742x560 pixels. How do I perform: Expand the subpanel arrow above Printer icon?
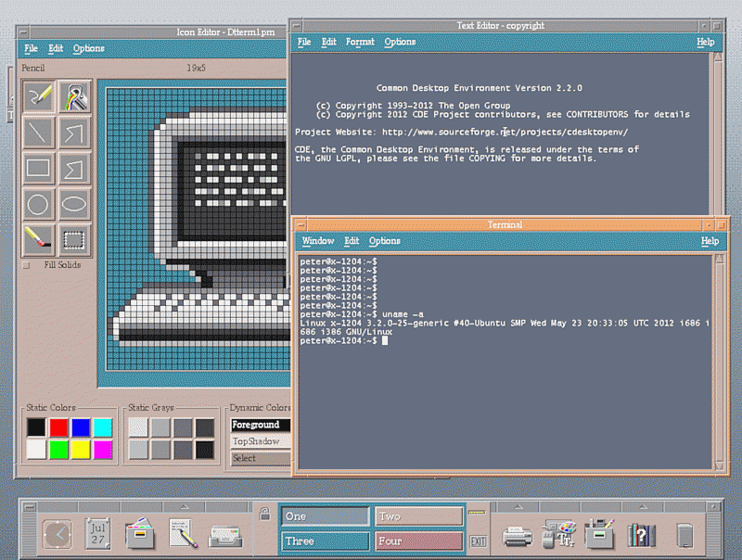point(518,506)
